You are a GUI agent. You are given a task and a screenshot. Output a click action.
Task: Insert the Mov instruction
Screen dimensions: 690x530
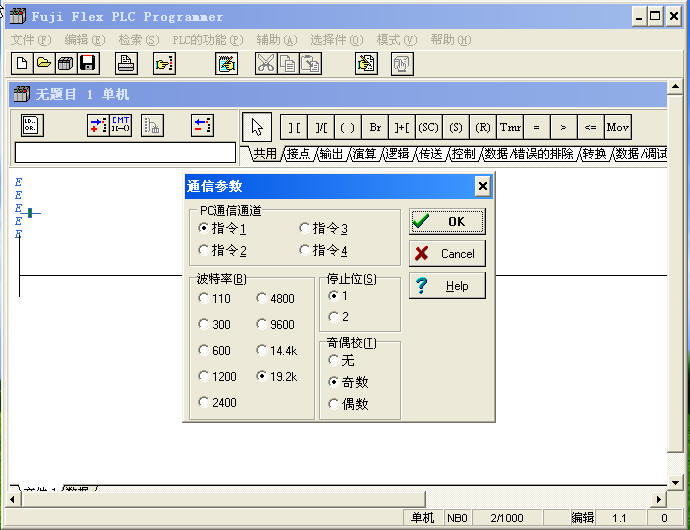pyautogui.click(x=618, y=127)
